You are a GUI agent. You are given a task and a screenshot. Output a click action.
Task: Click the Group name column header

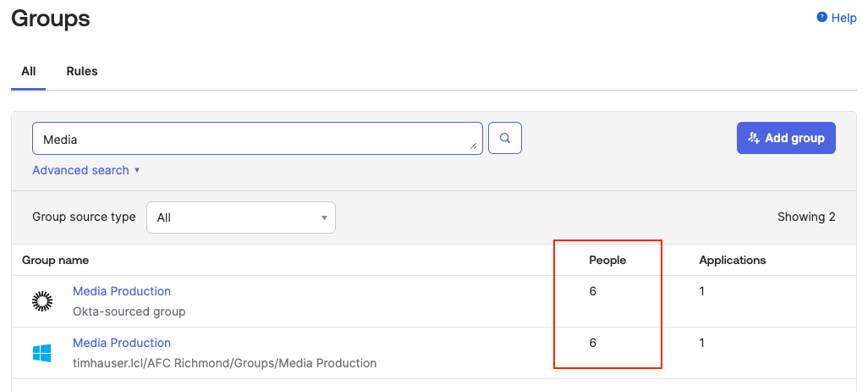(x=55, y=260)
